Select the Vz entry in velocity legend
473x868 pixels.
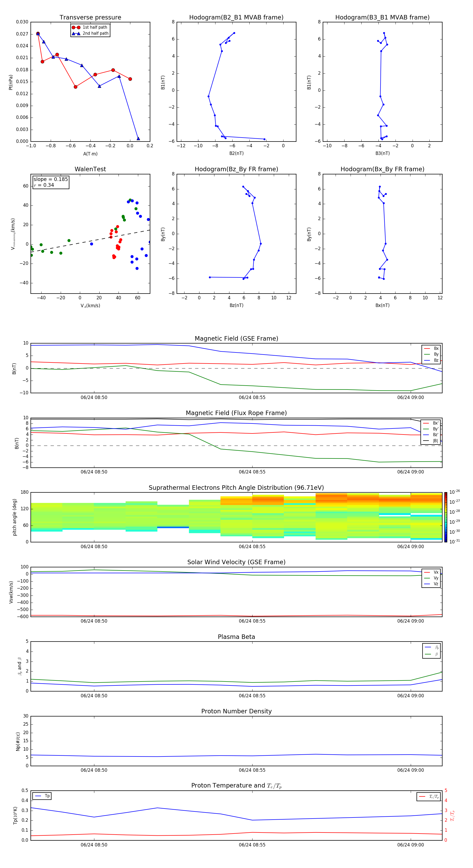[431, 584]
